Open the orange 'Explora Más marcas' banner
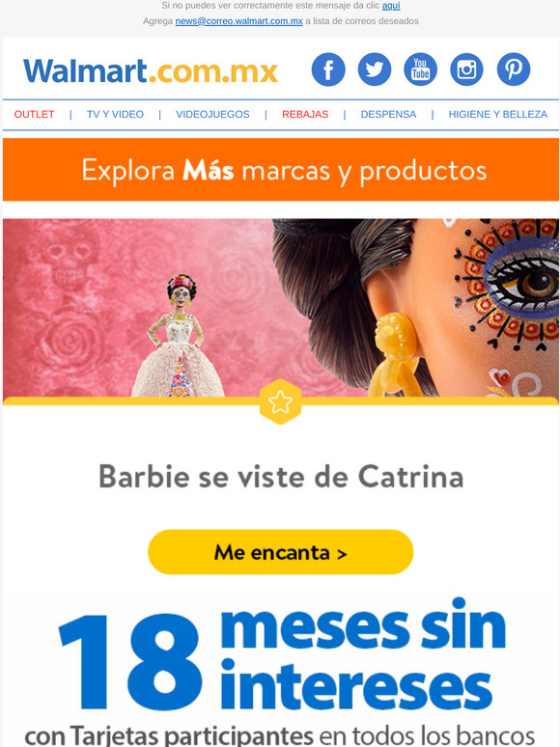 (281, 170)
